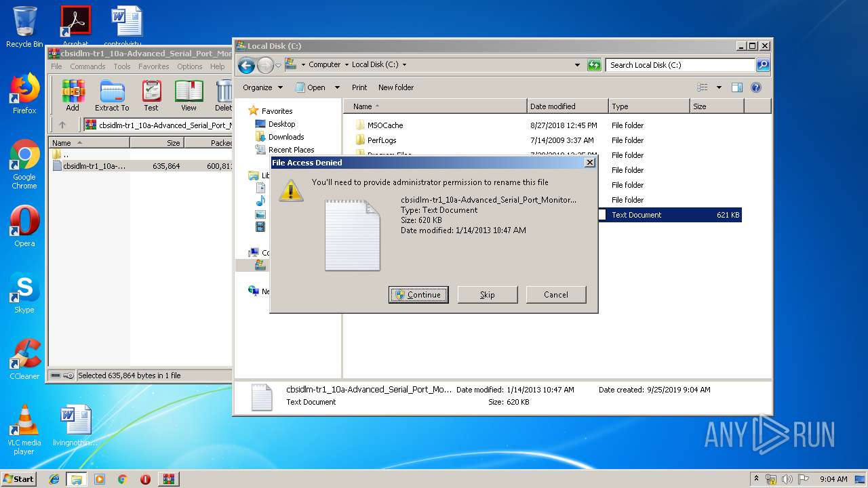Click Print in the Explorer toolbar
The image size is (868, 488).
click(x=359, y=87)
